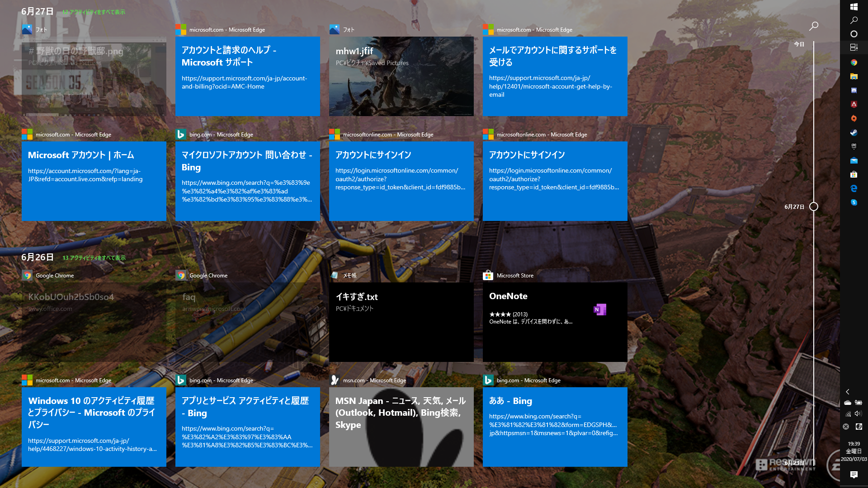Screen dimensions: 868x488
Task: Open イキすぎ.txt Notepad activity card
Action: click(x=401, y=322)
